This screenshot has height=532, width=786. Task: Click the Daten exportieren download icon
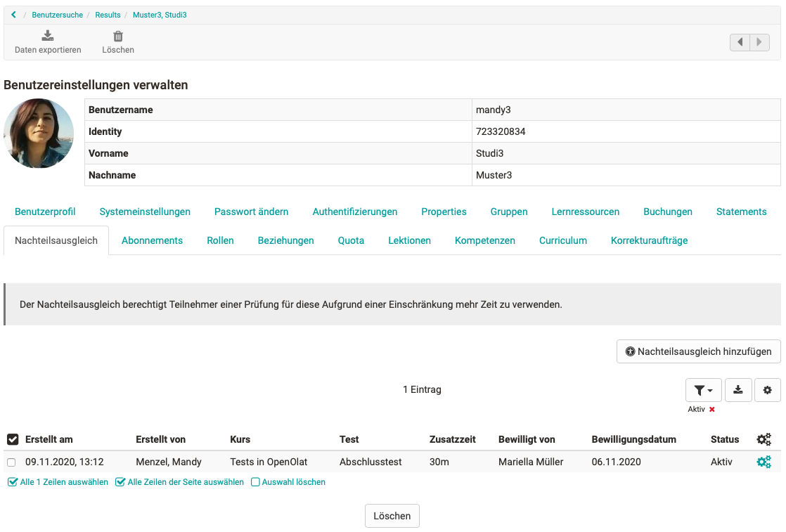(x=48, y=37)
